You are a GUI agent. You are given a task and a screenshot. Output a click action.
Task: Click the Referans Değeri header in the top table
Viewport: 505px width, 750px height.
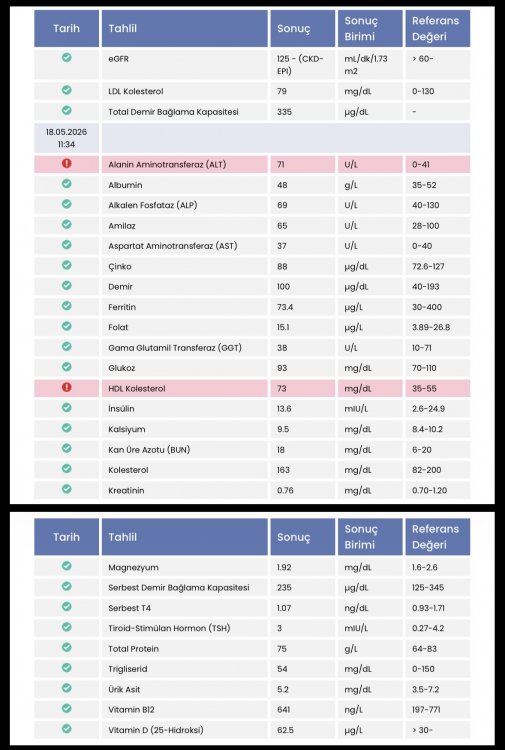(x=438, y=28)
